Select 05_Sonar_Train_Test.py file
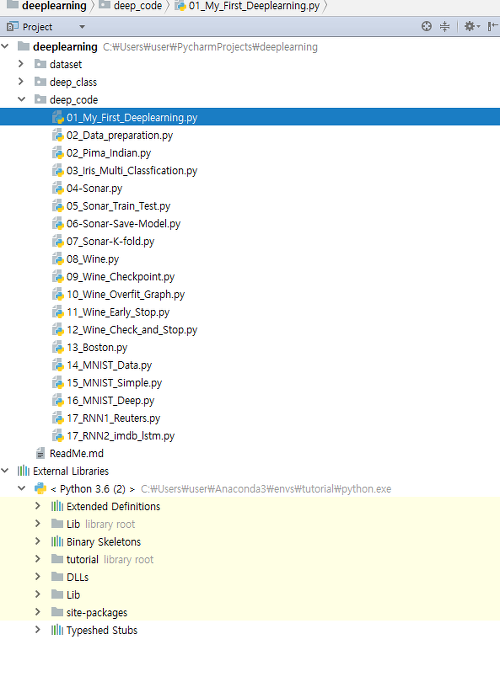The image size is (500, 682). (118, 206)
